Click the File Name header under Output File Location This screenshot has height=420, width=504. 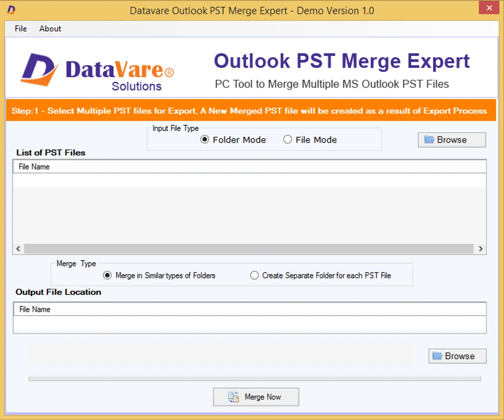[x=35, y=309]
